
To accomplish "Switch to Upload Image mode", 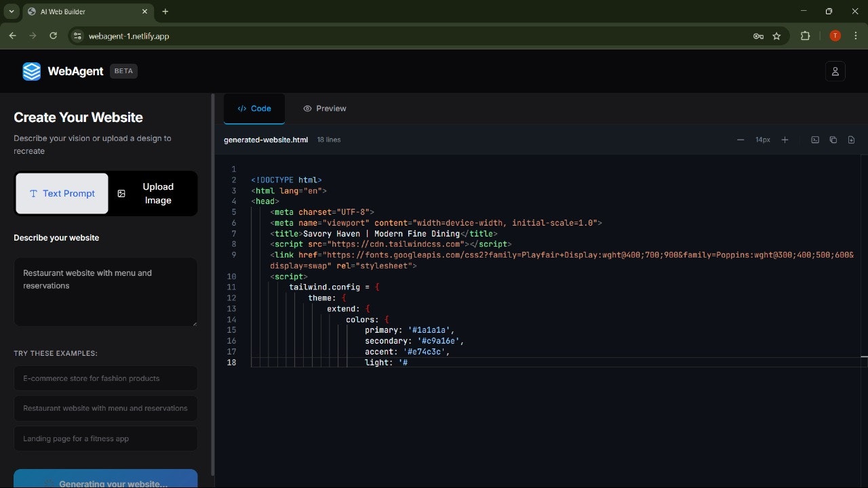I will click(x=152, y=193).
